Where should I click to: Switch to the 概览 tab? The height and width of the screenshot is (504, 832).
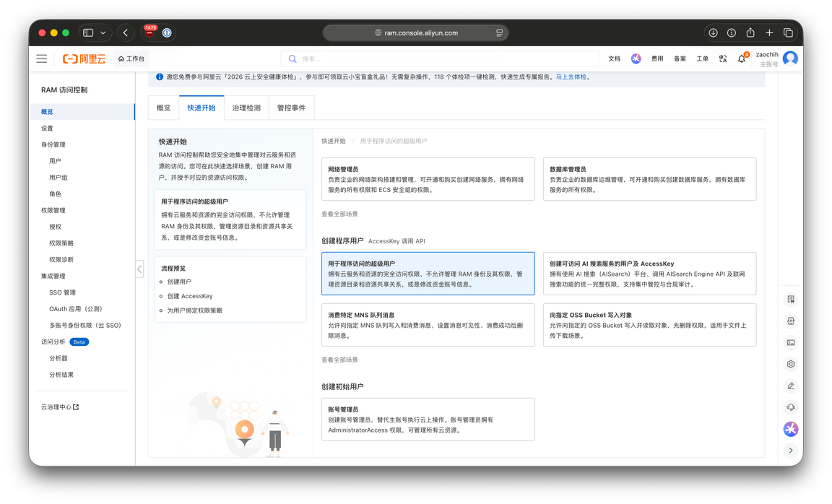(x=163, y=108)
